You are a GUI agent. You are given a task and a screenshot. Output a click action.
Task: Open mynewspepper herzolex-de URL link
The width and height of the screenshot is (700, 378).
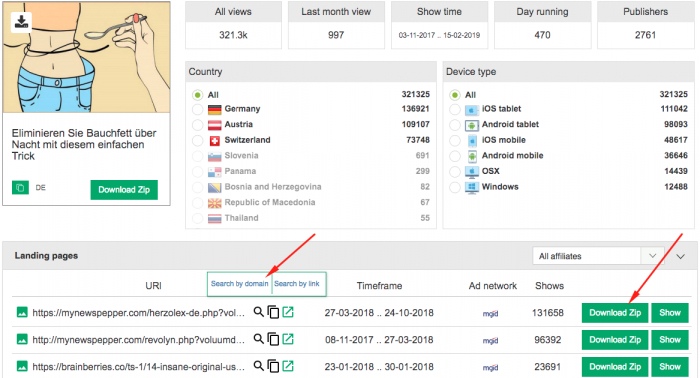(x=139, y=313)
